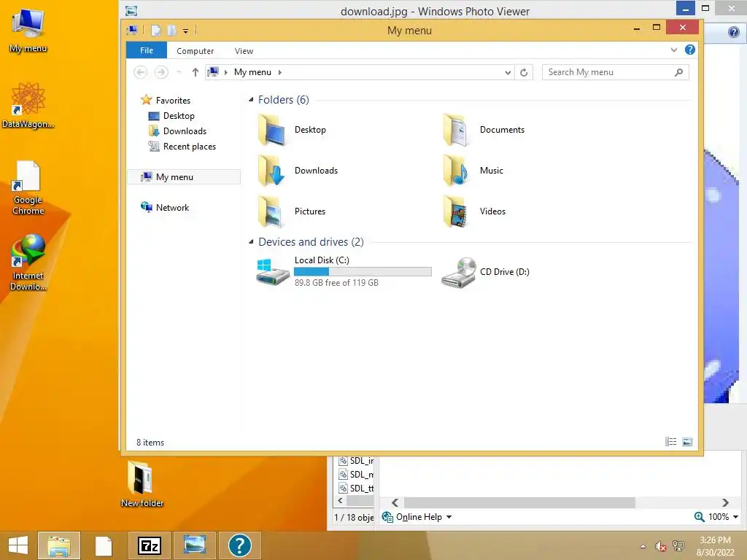Expand the ribbon with the chevron
The image size is (747, 560).
pyautogui.click(x=673, y=50)
